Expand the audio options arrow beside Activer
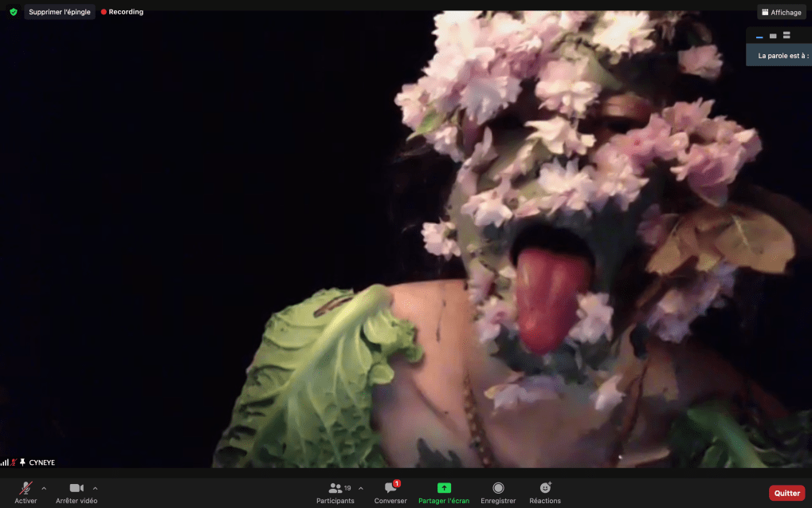The height and width of the screenshot is (508, 812). point(44,488)
